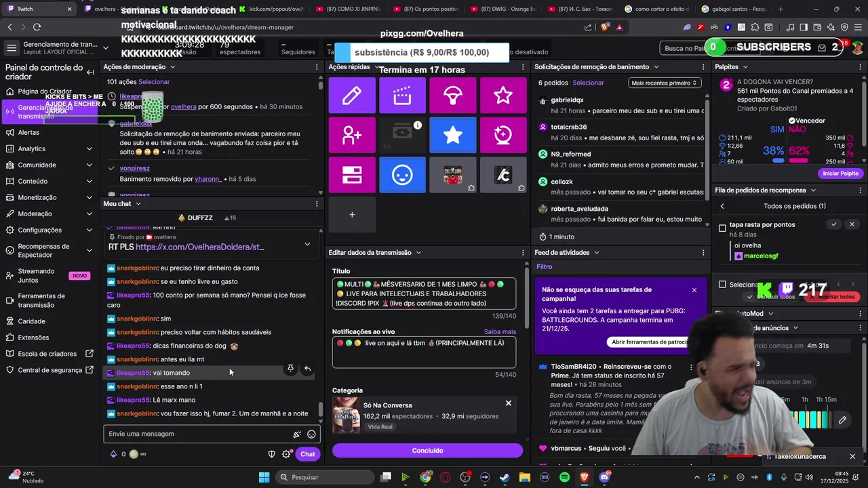
Task: Send message with the Chat button
Action: coord(308,454)
